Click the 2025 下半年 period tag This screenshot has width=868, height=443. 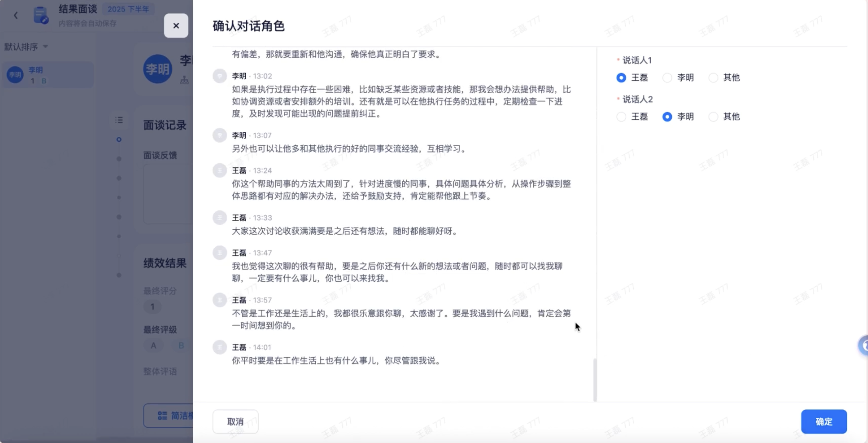(x=128, y=9)
